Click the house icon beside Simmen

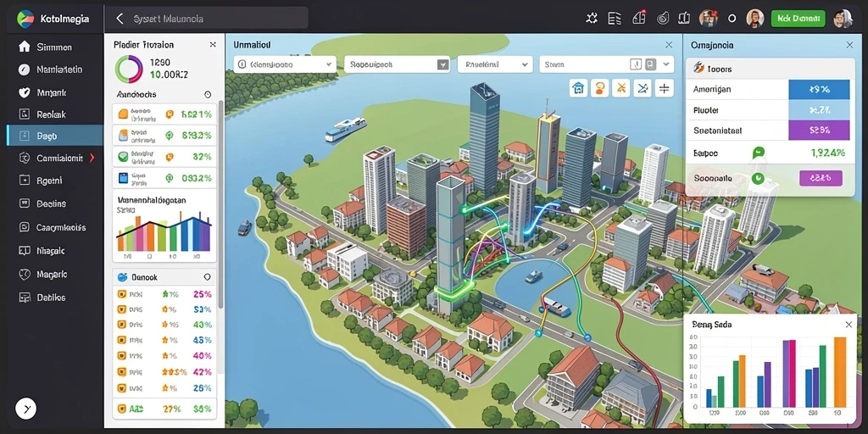(x=24, y=47)
